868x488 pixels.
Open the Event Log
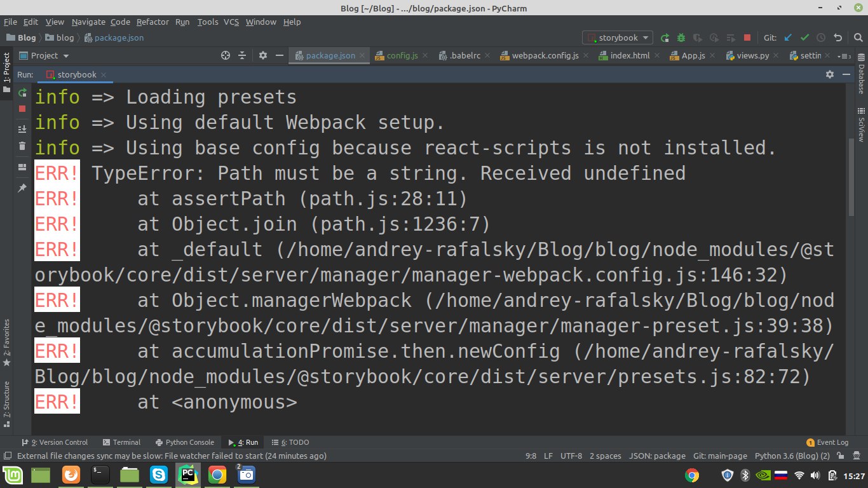pyautogui.click(x=827, y=442)
